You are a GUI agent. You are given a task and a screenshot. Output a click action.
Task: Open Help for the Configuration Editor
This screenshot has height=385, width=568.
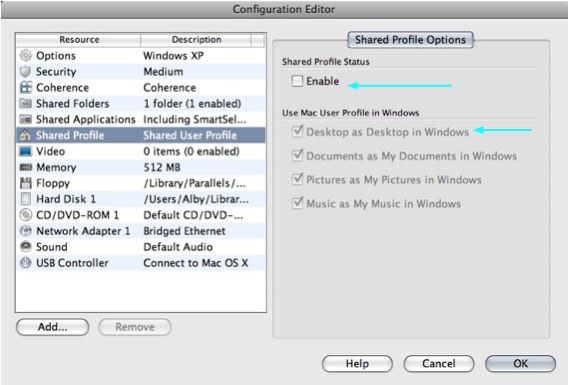pyautogui.click(x=357, y=363)
